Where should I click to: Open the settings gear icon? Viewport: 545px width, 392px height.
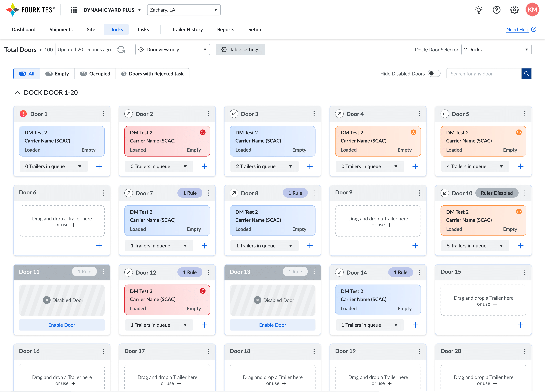coord(515,10)
